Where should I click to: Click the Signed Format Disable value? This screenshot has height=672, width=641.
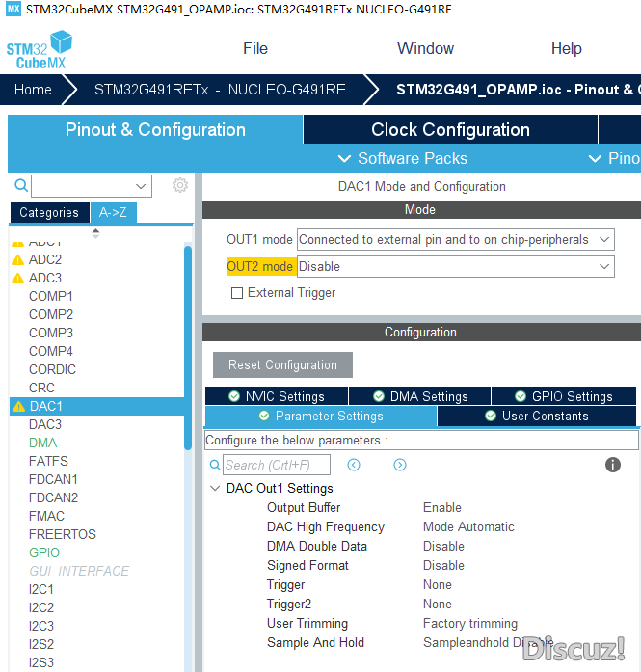444,566
